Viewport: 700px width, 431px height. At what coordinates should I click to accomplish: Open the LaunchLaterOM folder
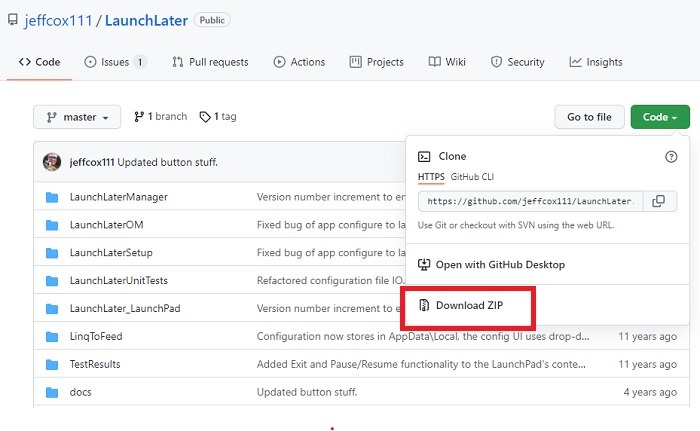pos(107,225)
